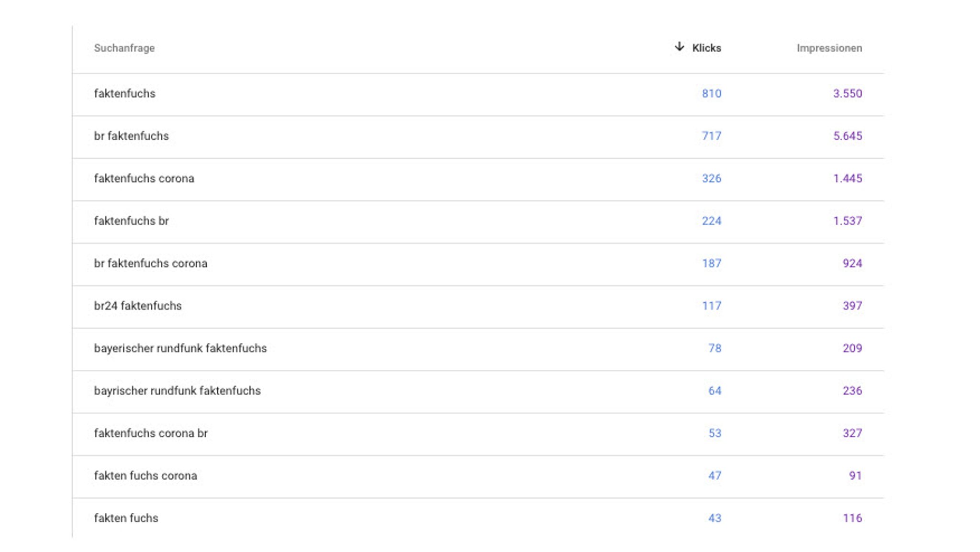Image resolution: width=980 pixels, height=552 pixels.
Task: Click the impressions value 5.645
Action: click(x=847, y=136)
